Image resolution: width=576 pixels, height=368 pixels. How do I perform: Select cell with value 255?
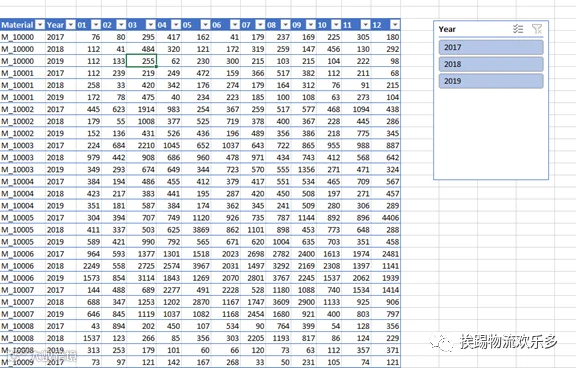[141, 61]
